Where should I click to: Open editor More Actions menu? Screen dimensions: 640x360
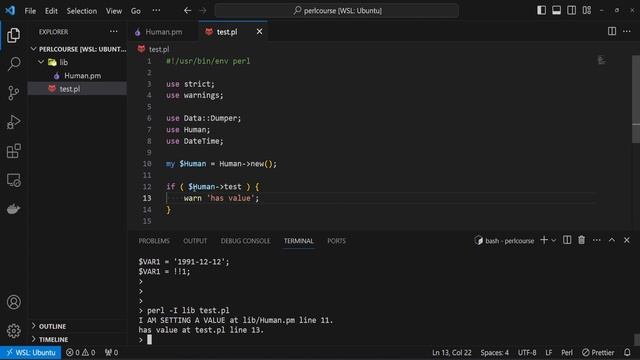[x=627, y=31]
